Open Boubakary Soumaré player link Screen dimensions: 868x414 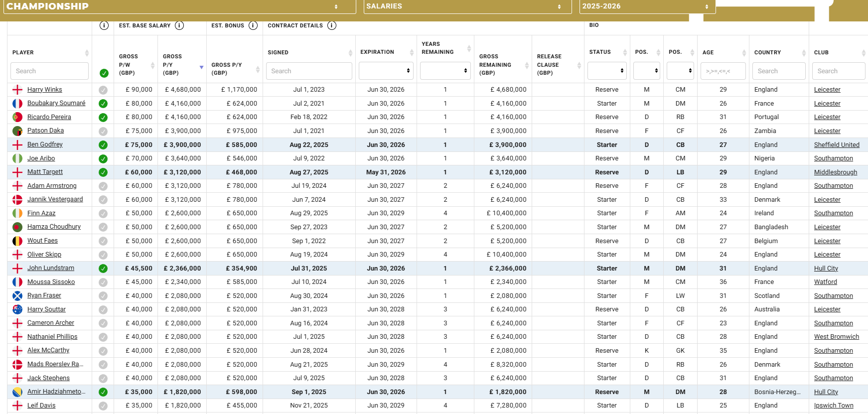click(56, 103)
